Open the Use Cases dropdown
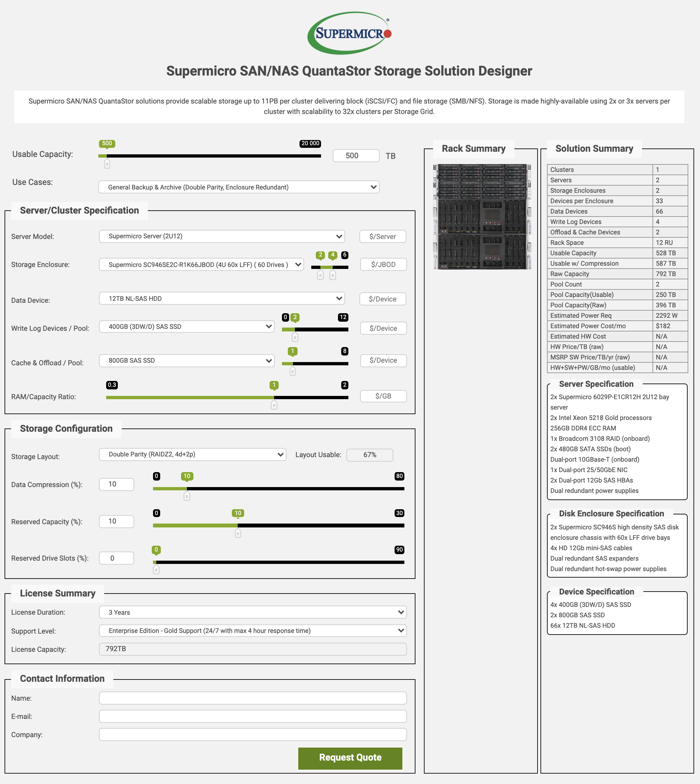 (238, 187)
